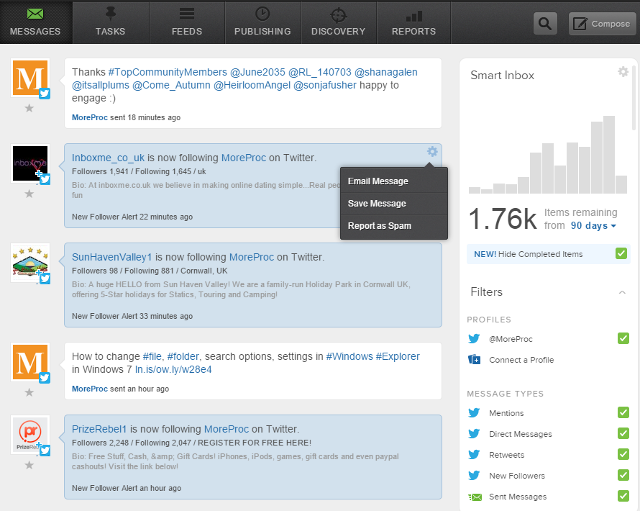Switch to the Messages tab

click(x=35, y=22)
